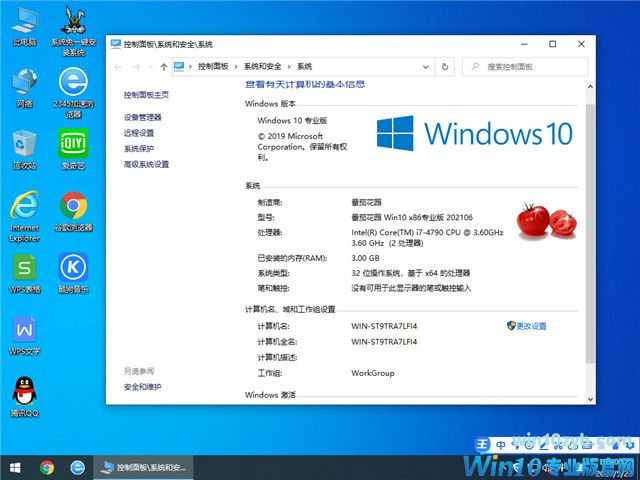
Task: Expand chevron after 系统和安全 breadcrumb
Action: tap(289, 67)
